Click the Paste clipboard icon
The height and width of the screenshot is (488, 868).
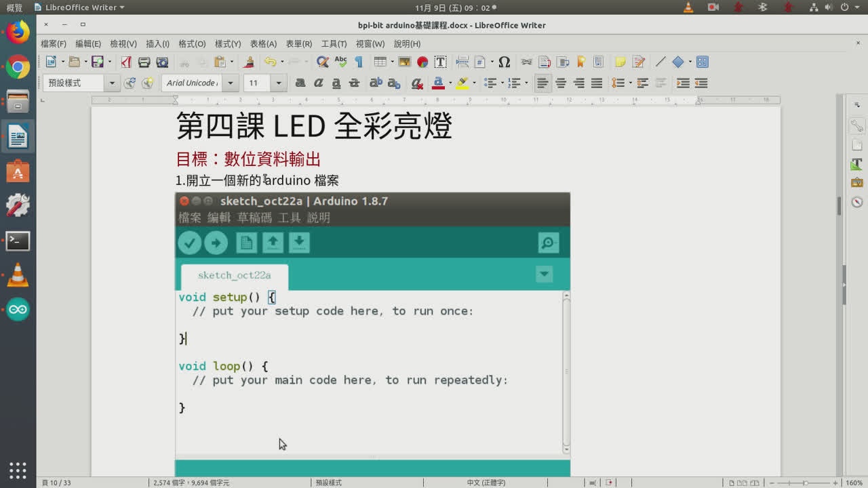(219, 62)
